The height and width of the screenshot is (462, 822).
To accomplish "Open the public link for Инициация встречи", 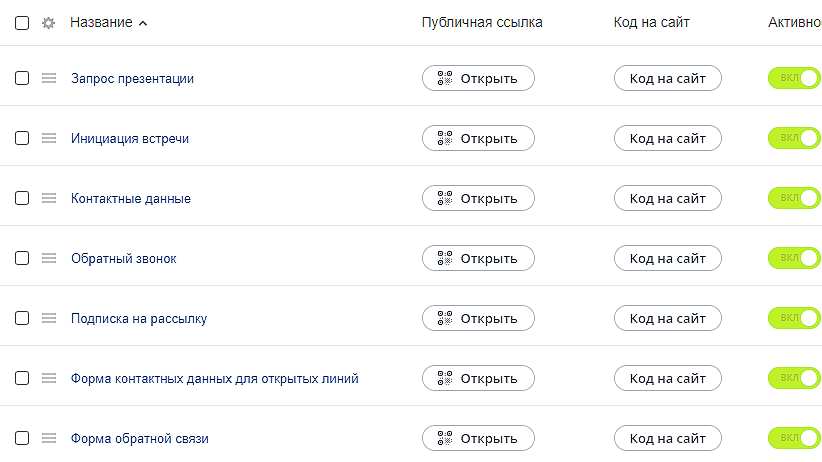I will point(478,138).
